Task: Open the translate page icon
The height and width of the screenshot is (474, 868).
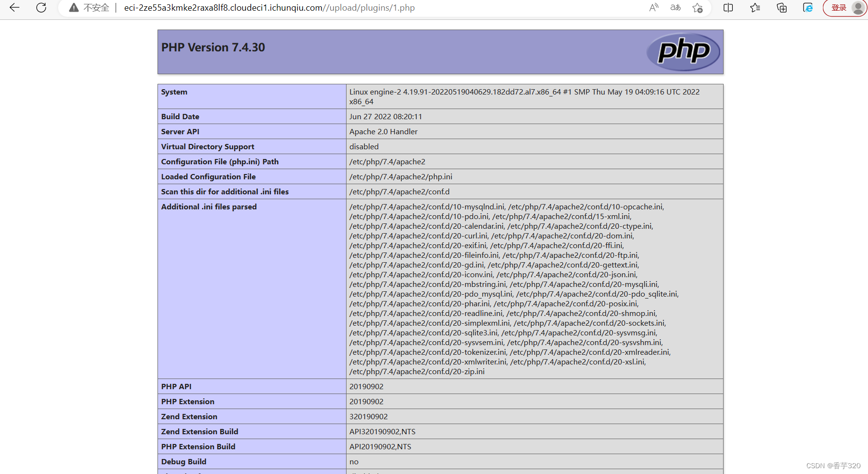Action: click(x=676, y=8)
